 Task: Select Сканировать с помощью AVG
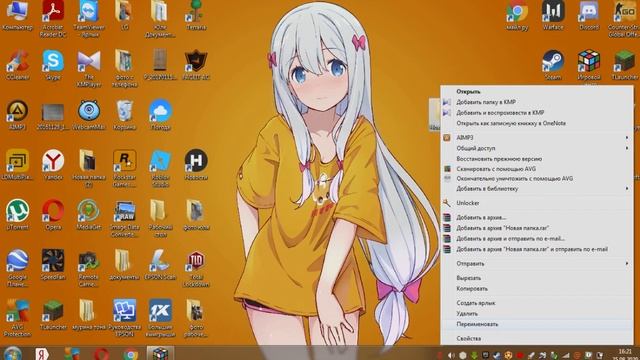[537, 169]
